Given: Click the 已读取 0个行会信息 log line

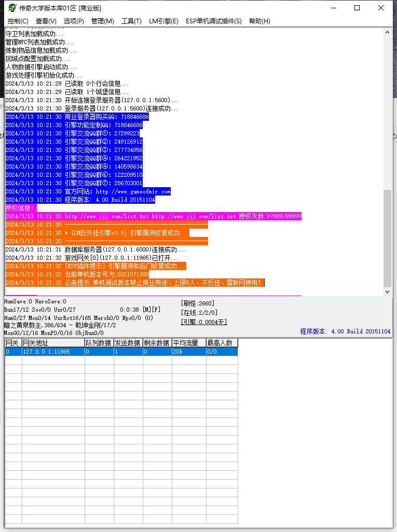Looking at the screenshot, I should [x=67, y=84].
